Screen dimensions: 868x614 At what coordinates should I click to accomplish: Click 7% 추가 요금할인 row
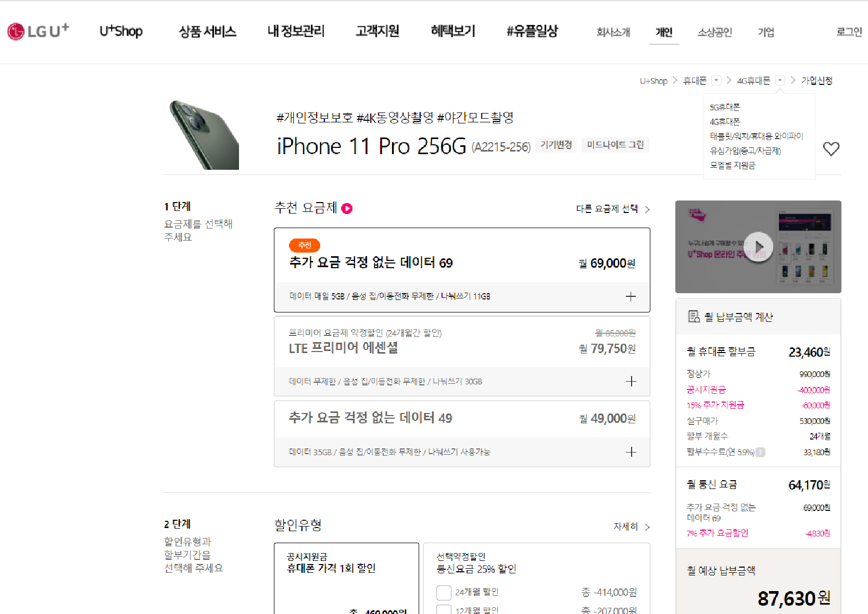[758, 533]
